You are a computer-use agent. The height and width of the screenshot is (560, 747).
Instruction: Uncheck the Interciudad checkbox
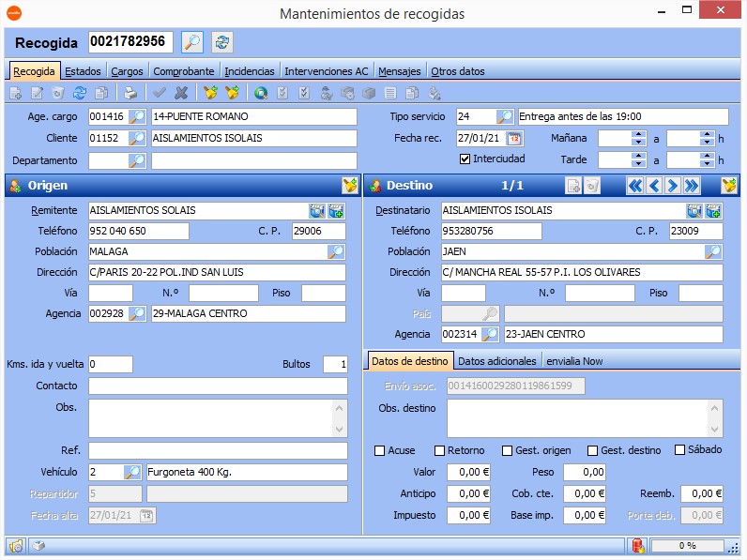tap(465, 159)
